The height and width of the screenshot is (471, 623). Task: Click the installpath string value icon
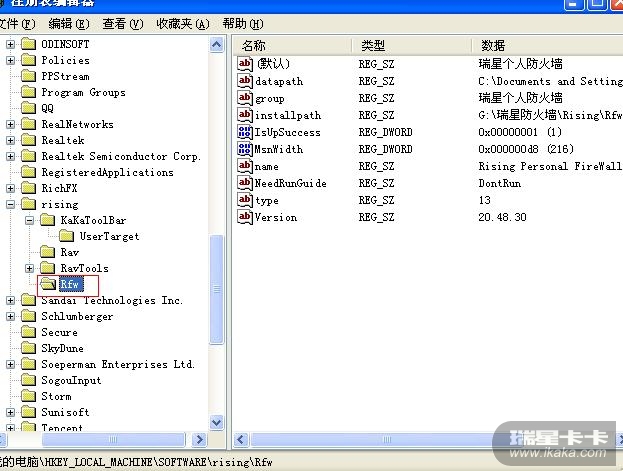coord(245,115)
